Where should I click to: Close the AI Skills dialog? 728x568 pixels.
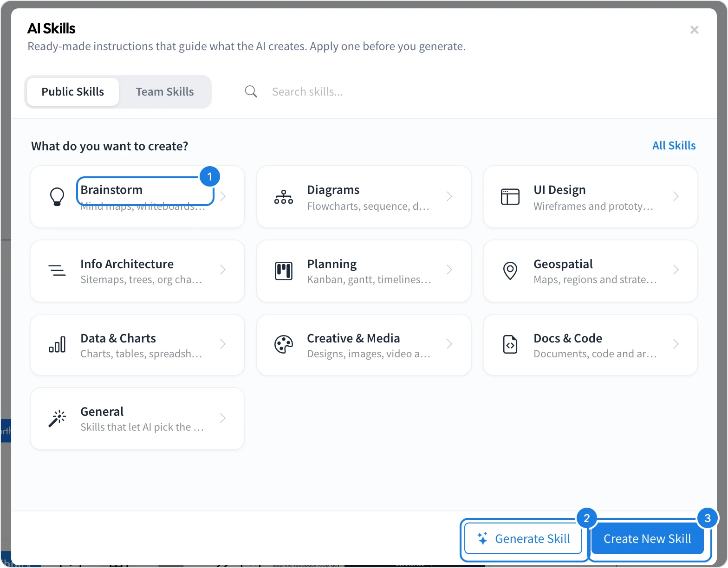pos(695,30)
